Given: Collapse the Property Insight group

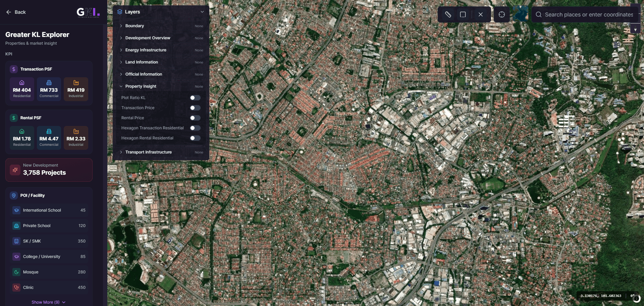Looking at the screenshot, I should 161,86.
